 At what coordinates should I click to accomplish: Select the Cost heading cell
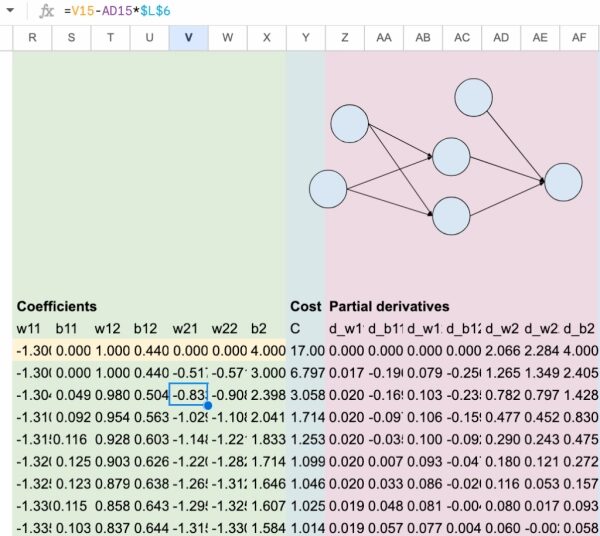pos(305,306)
